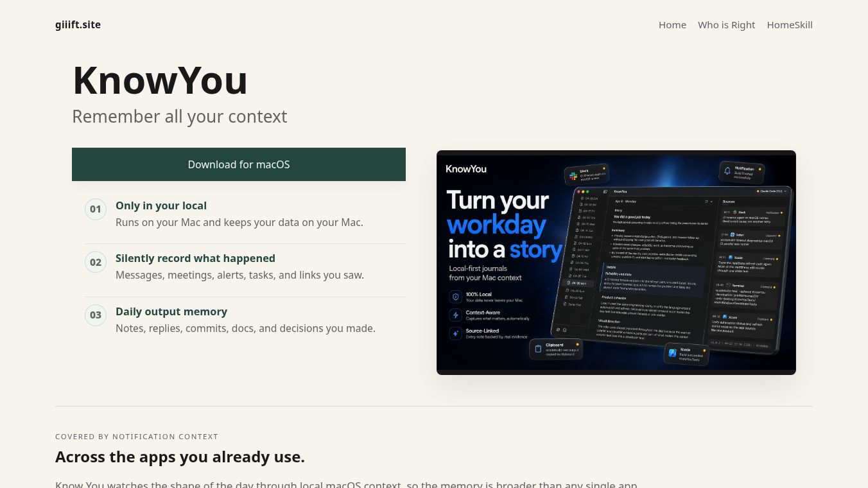Click 'Notes, replies, commits' description text
Image resolution: width=868 pixels, height=488 pixels.
(245, 328)
